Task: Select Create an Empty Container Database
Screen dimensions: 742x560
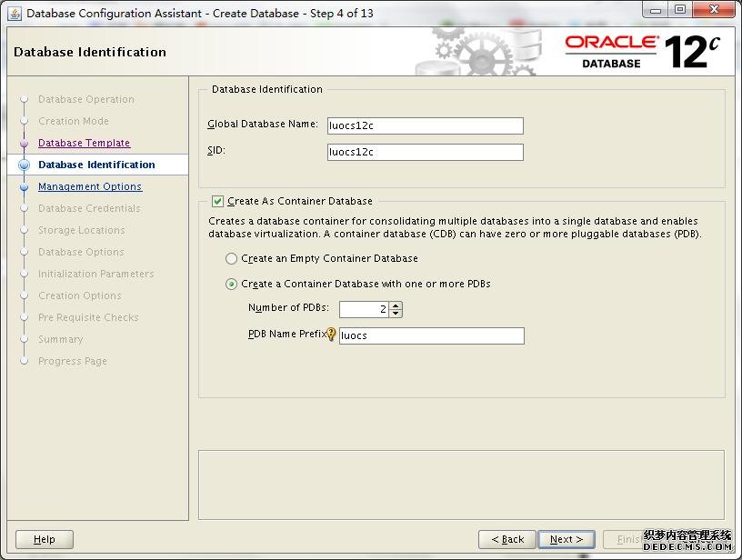Action: pos(232,259)
